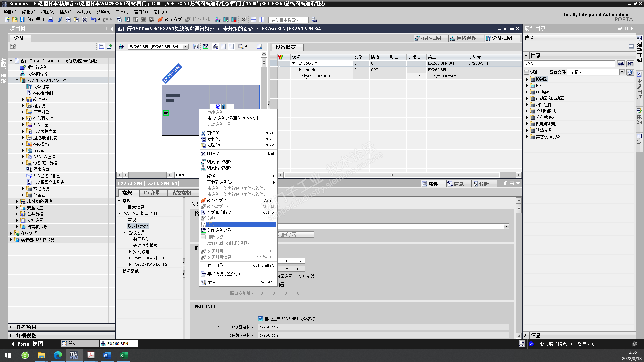Expand the 现场设备 catalog folder

pos(527,130)
